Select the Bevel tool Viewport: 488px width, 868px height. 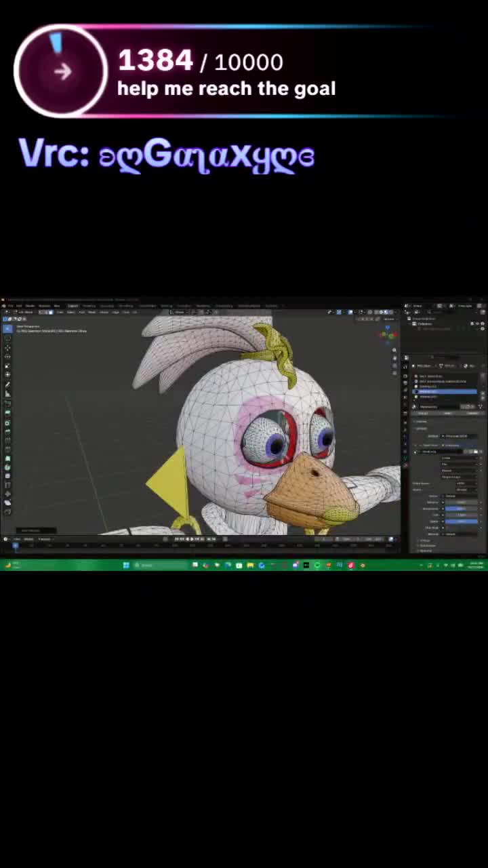7,432
